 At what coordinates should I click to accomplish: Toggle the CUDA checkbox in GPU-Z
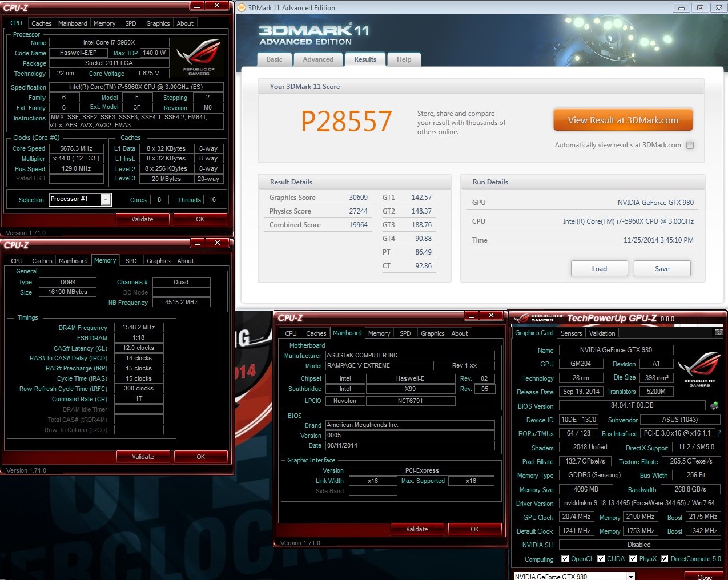(601, 559)
